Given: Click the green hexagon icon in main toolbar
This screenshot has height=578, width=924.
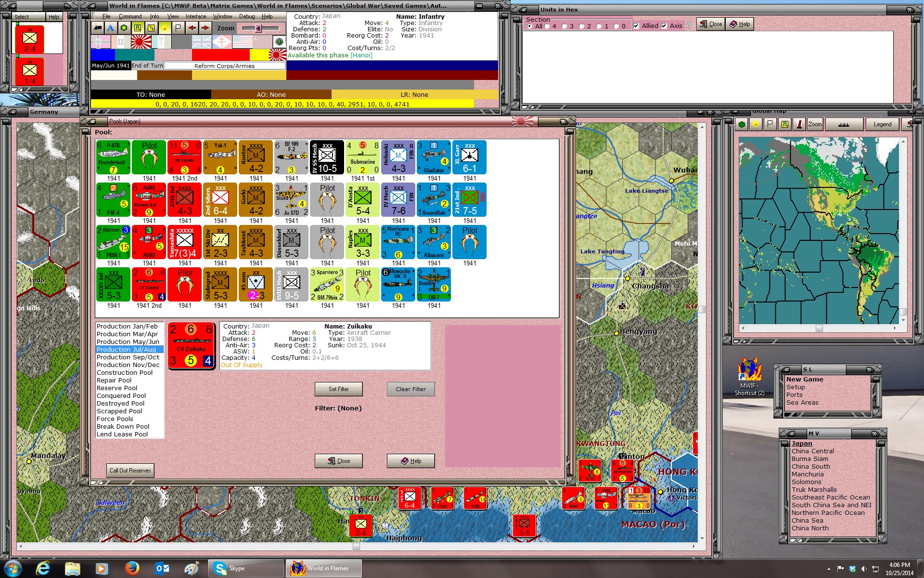Looking at the screenshot, I should pos(124,28).
